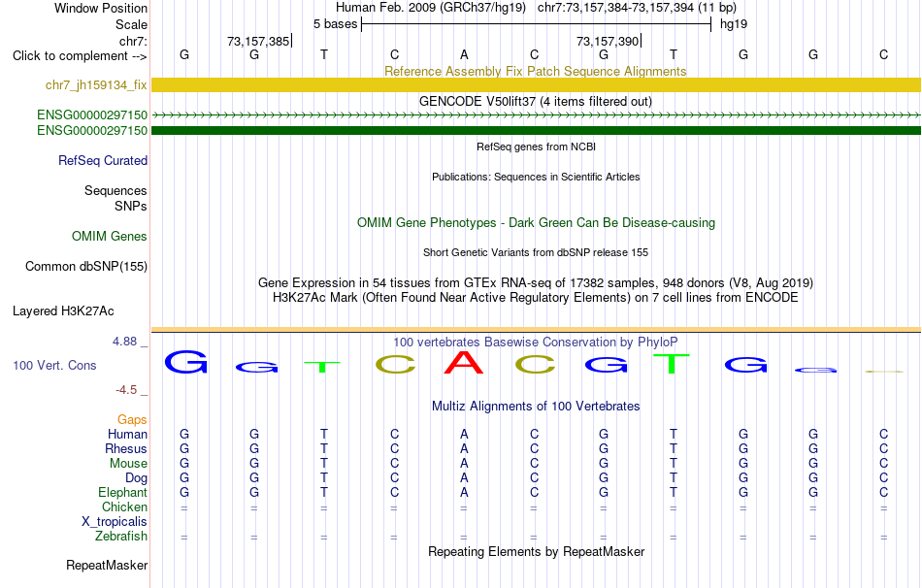Click position marker 73,157,385
922x588 pixels.
tap(259, 41)
